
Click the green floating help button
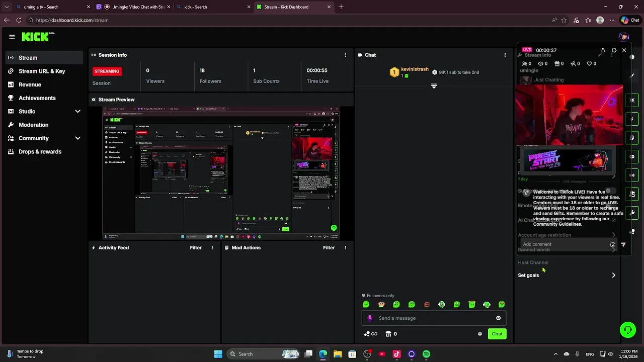click(x=627, y=330)
